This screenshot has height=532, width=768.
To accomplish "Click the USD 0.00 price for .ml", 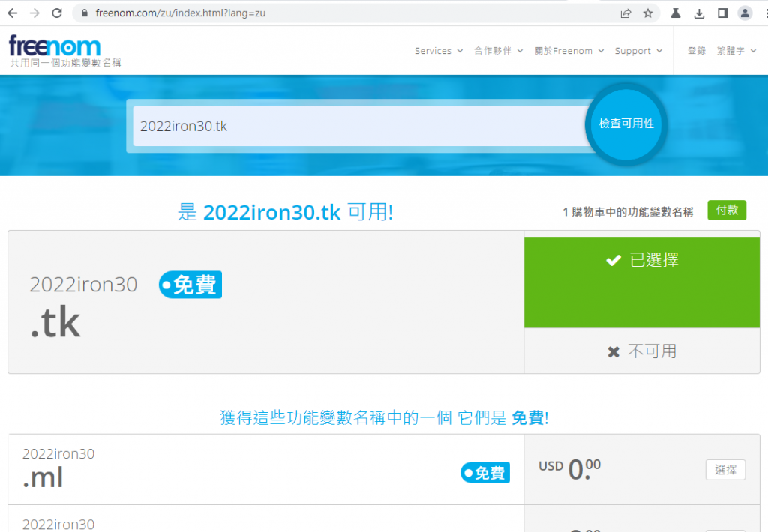I will 570,469.
